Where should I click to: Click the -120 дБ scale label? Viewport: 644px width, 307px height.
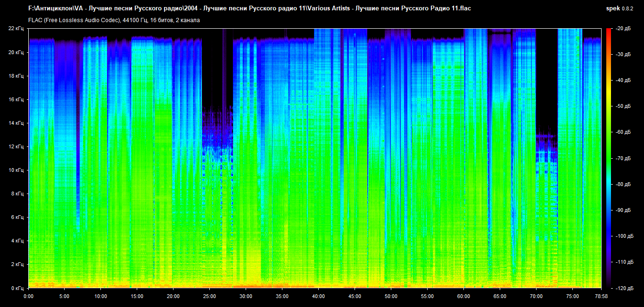click(x=624, y=288)
